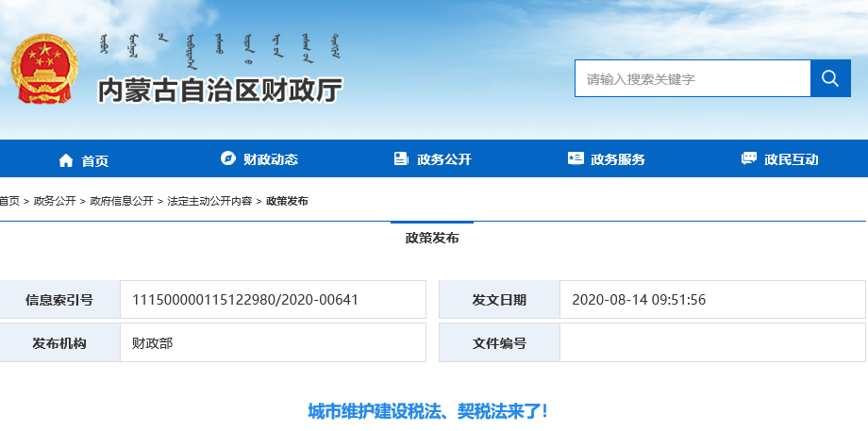Select the 政策发布 tab heading

[432, 238]
